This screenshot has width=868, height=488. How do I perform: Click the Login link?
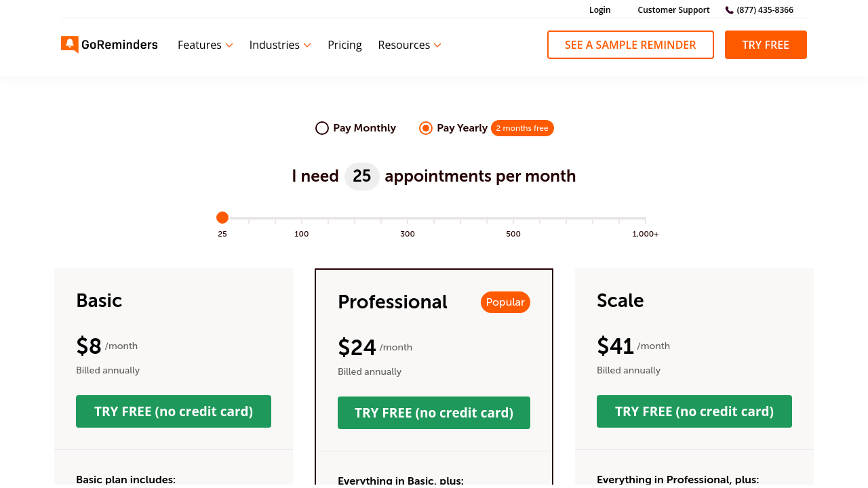[599, 10]
